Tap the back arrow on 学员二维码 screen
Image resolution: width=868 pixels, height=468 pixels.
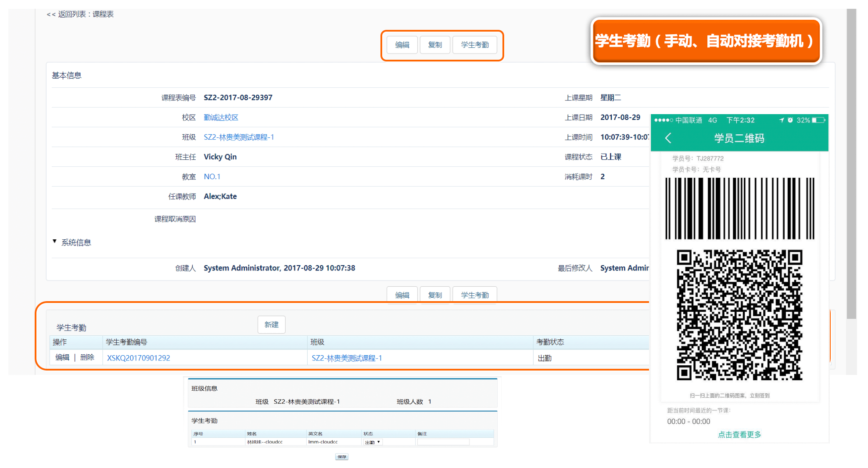668,138
